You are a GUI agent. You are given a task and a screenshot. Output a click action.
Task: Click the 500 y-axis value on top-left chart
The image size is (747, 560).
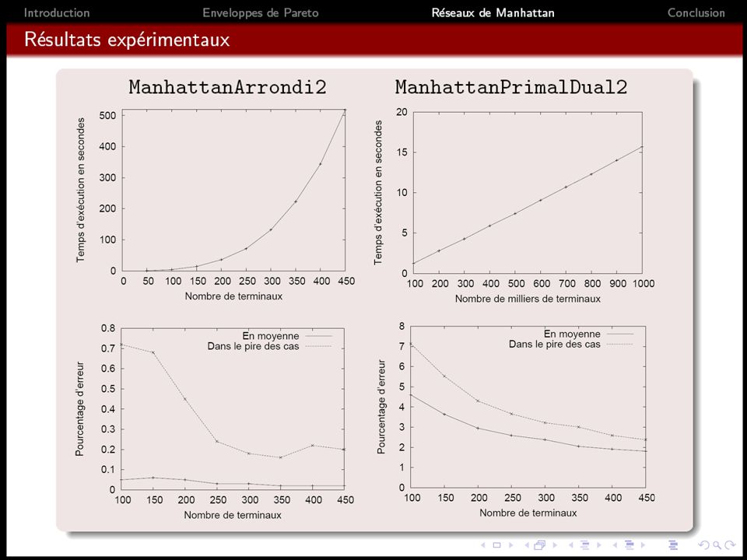(107, 115)
